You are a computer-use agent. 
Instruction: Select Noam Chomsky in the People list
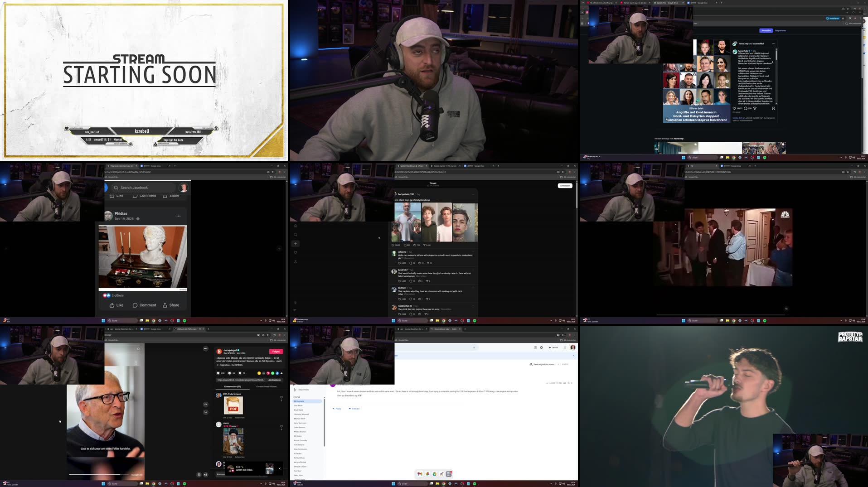click(300, 440)
